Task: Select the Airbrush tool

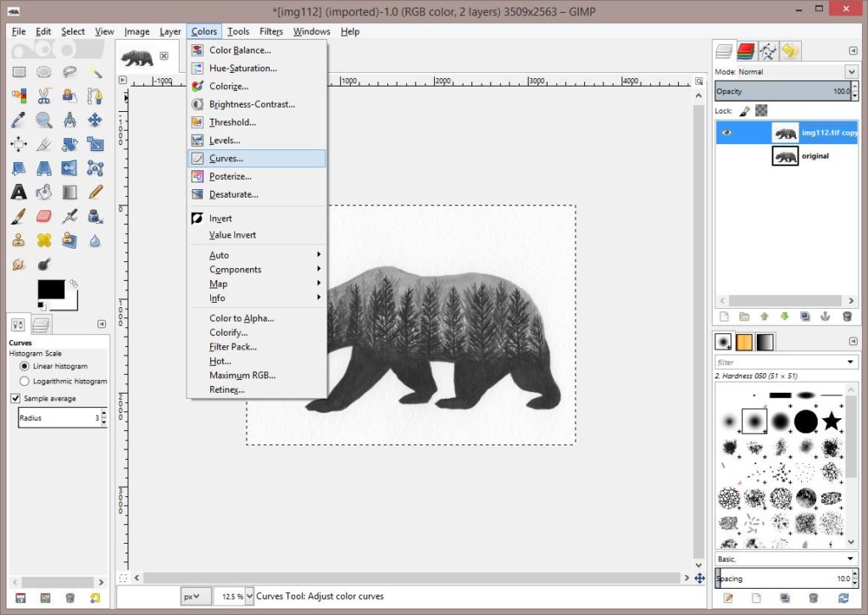Action: coord(70,216)
